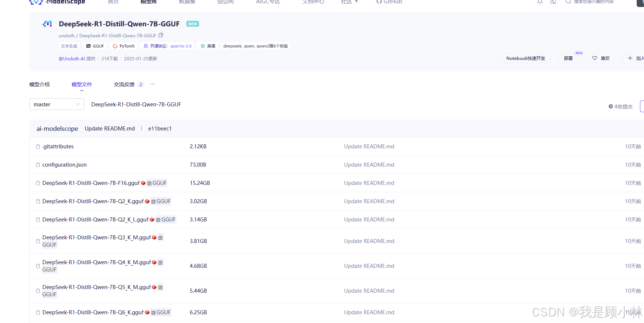Open 数据集 in top navigation
This screenshot has height=323, width=644.
click(x=187, y=2)
